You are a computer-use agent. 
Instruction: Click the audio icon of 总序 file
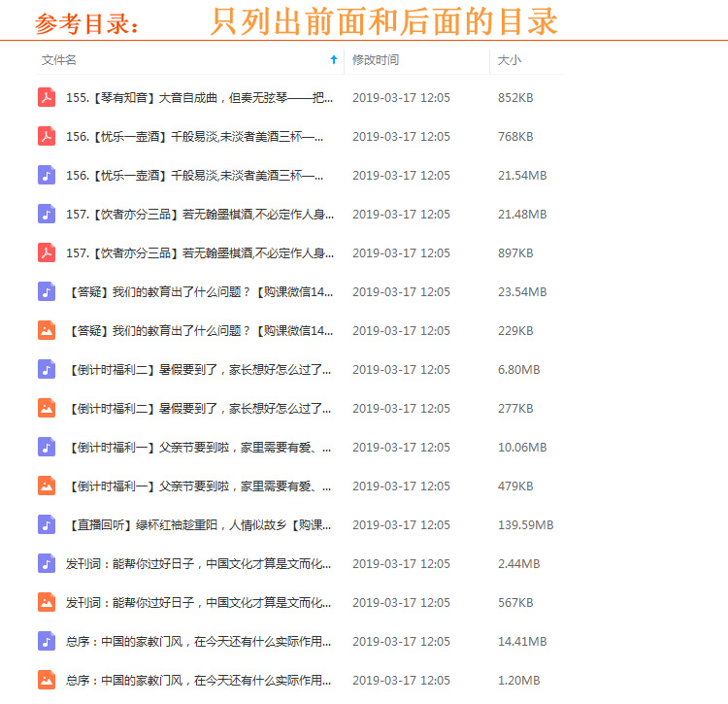tap(47, 641)
